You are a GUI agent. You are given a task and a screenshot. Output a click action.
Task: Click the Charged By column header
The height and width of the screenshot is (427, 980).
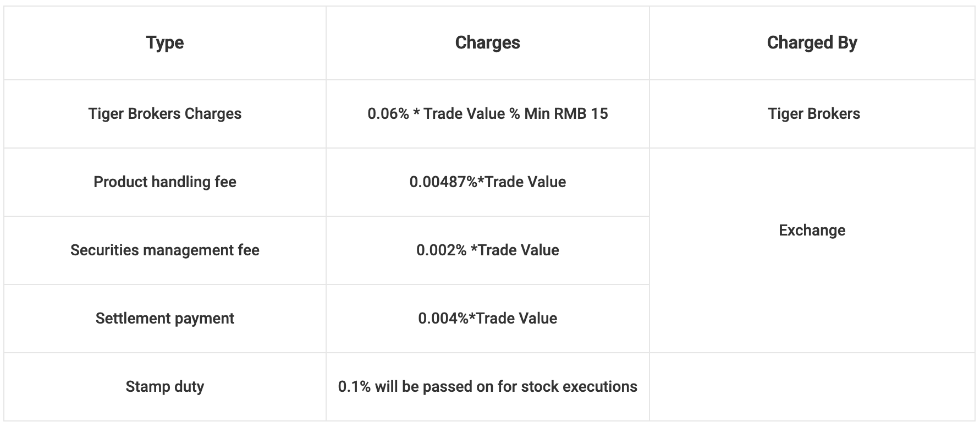click(x=812, y=43)
